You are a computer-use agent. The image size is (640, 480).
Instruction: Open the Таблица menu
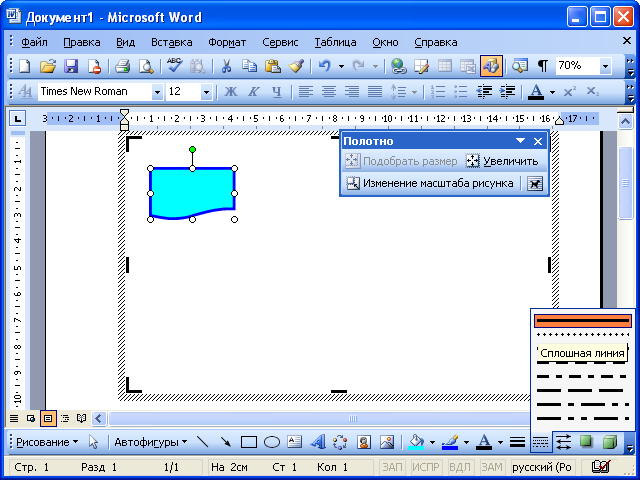tap(335, 42)
